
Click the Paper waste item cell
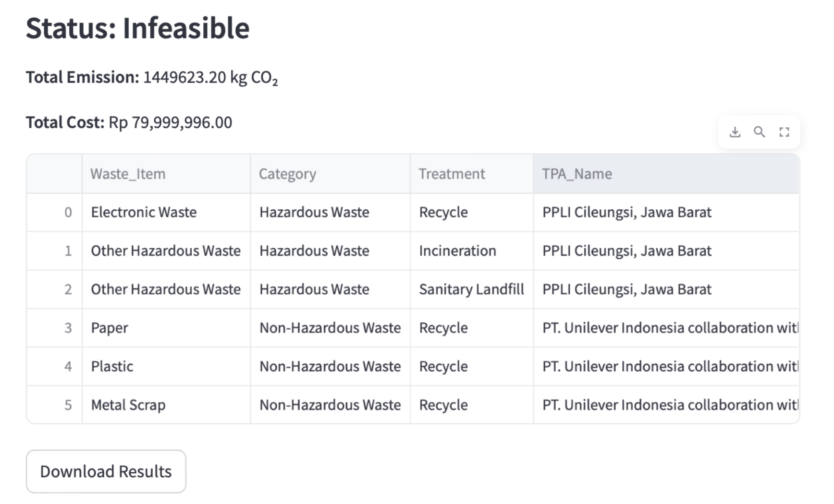point(166,328)
